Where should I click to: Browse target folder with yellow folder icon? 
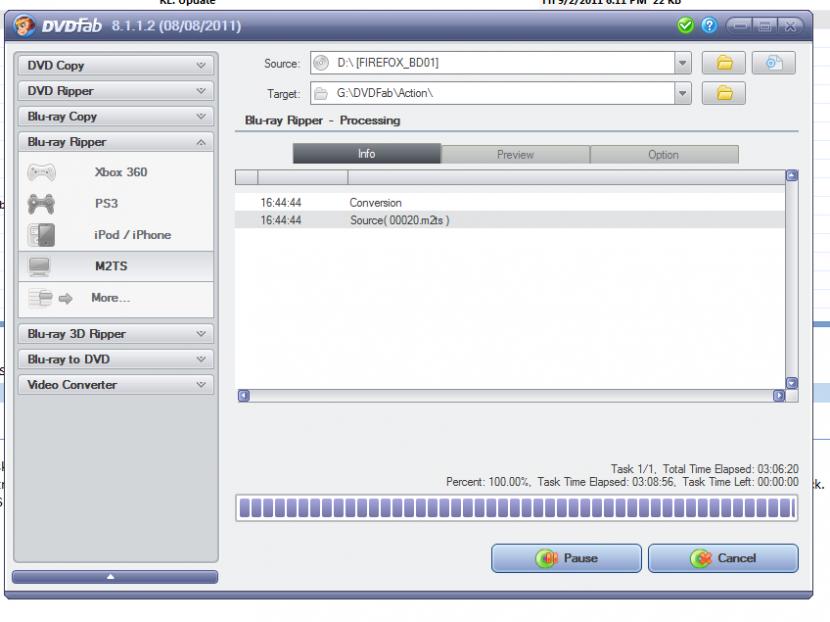(724, 93)
